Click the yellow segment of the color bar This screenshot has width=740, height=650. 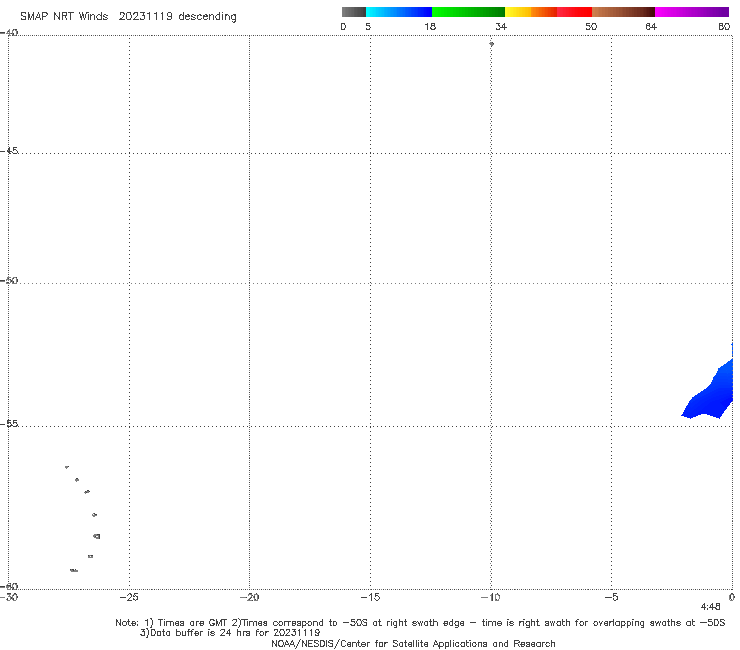click(518, 12)
